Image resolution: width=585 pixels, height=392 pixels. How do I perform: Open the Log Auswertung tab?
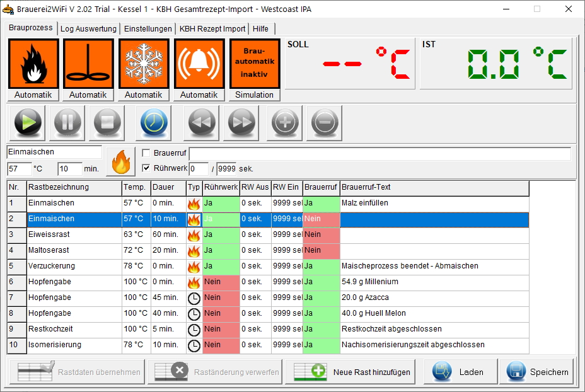tap(88, 29)
